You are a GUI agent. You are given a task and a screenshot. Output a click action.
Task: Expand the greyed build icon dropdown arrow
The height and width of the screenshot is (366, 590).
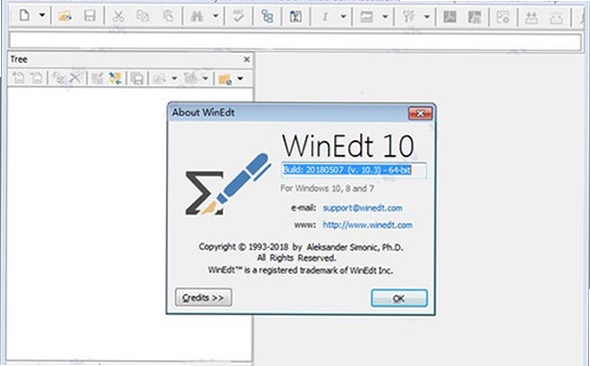205,79
